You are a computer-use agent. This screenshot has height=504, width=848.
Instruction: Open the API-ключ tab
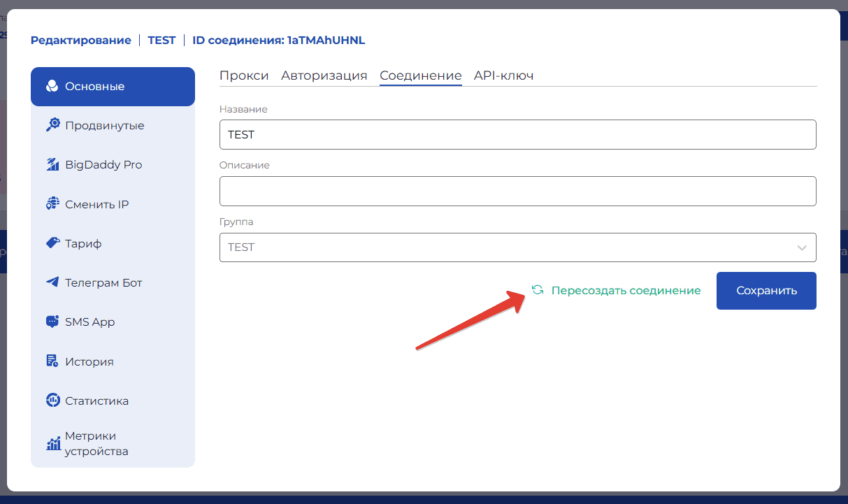click(504, 75)
